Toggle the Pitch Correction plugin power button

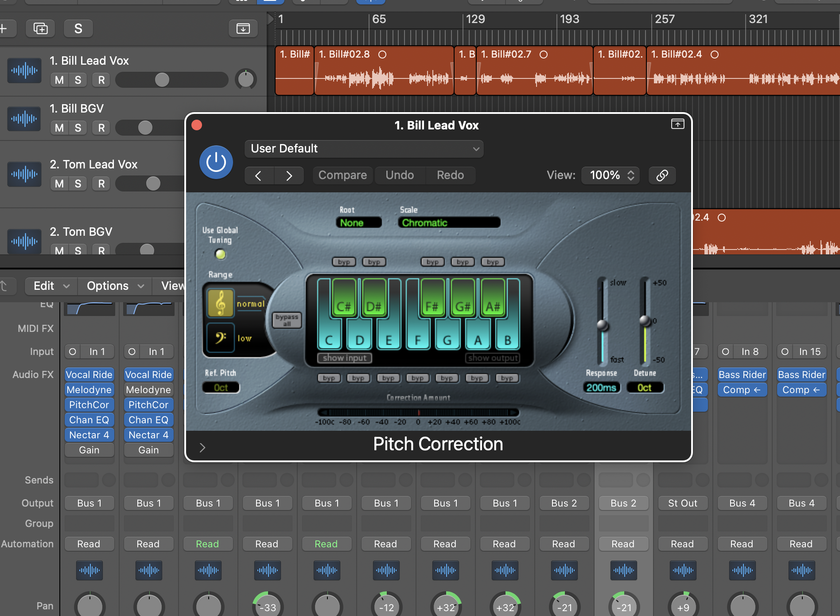[x=216, y=162]
